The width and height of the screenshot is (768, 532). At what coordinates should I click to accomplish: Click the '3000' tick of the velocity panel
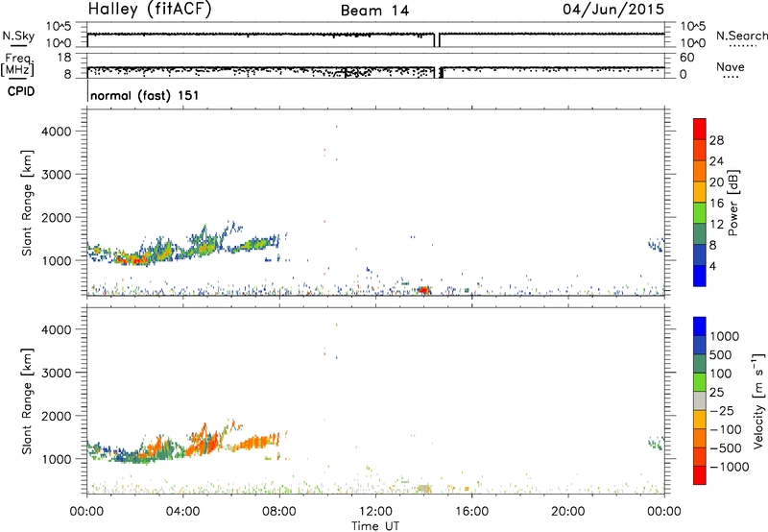(56, 373)
